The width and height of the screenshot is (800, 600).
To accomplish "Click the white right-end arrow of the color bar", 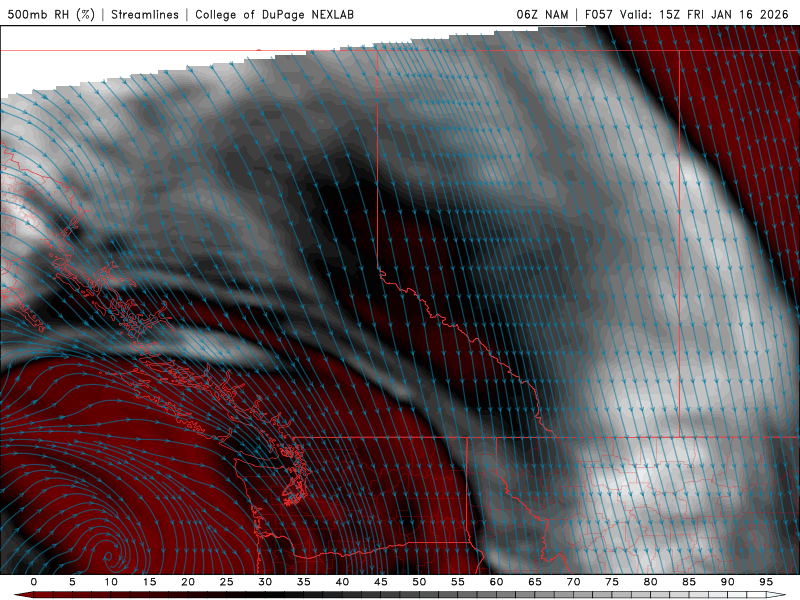I will [x=777, y=595].
